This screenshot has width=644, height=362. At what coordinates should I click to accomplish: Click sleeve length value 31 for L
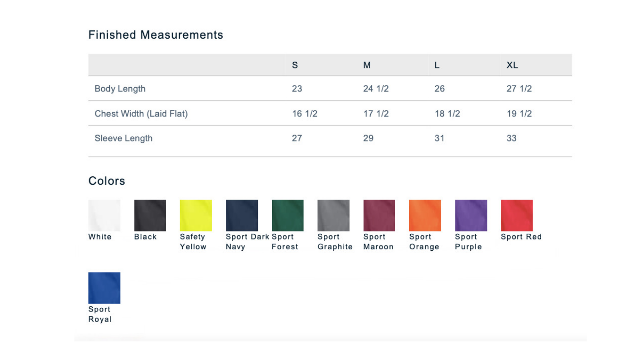point(439,138)
